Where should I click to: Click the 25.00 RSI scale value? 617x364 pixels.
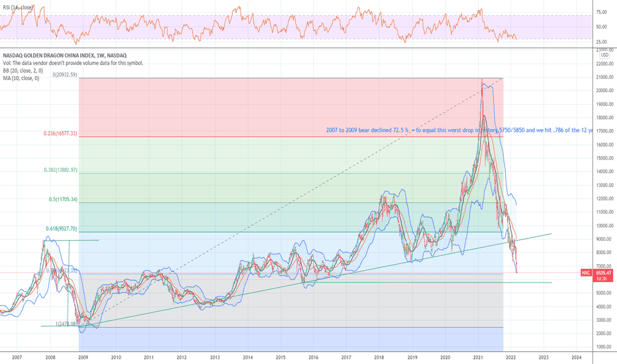601,42
